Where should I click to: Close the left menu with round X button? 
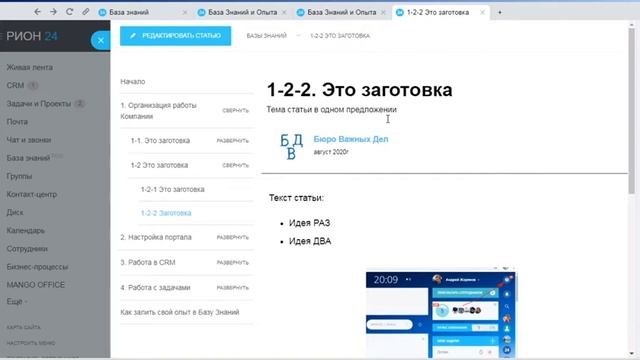click(100, 40)
